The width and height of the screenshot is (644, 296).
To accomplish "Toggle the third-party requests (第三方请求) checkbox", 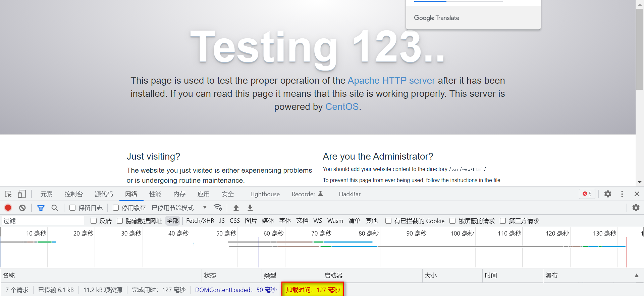I will [503, 221].
